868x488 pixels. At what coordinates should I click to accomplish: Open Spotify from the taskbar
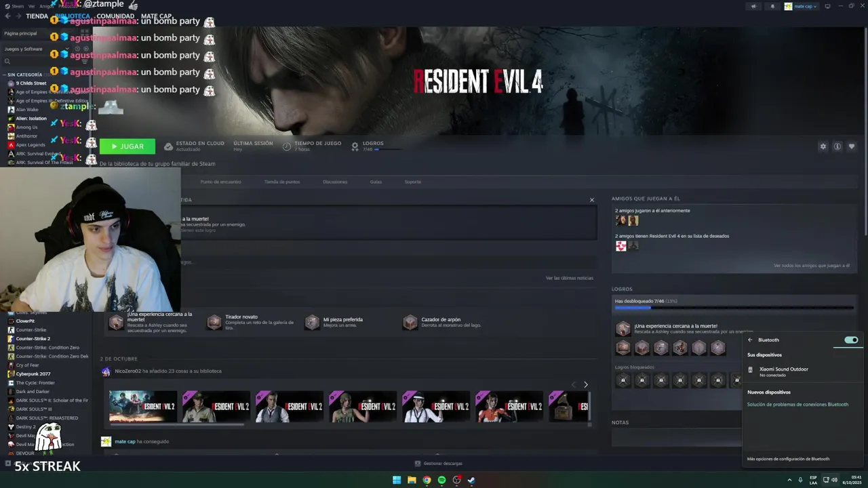[441, 480]
